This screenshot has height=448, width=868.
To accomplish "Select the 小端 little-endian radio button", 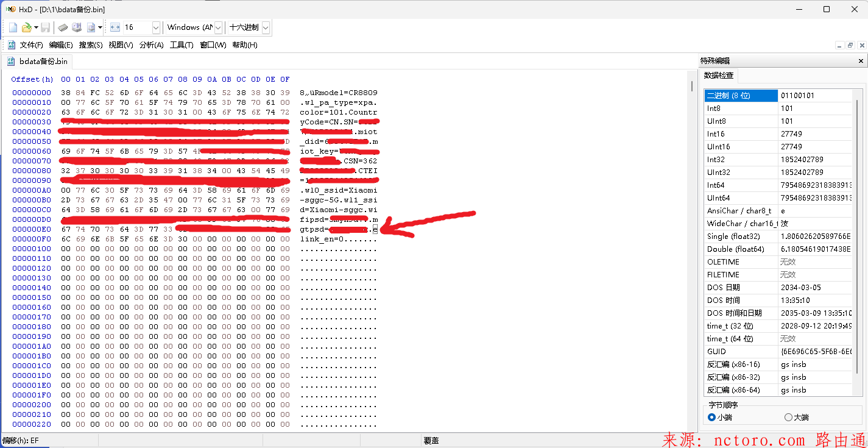I will (x=711, y=418).
